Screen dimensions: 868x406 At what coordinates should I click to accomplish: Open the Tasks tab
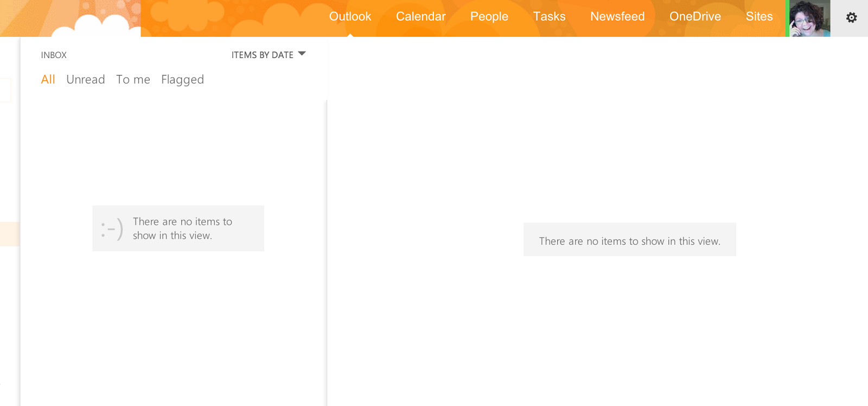[x=549, y=17]
